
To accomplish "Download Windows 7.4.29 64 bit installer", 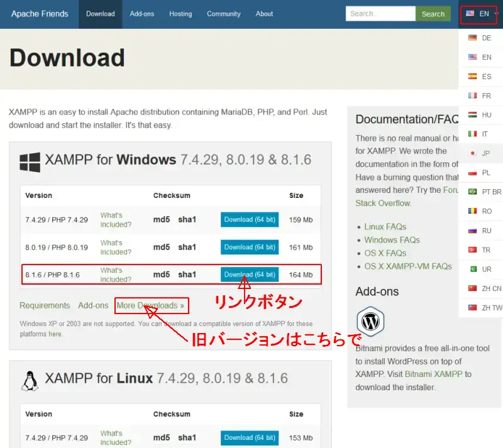I will (x=250, y=220).
